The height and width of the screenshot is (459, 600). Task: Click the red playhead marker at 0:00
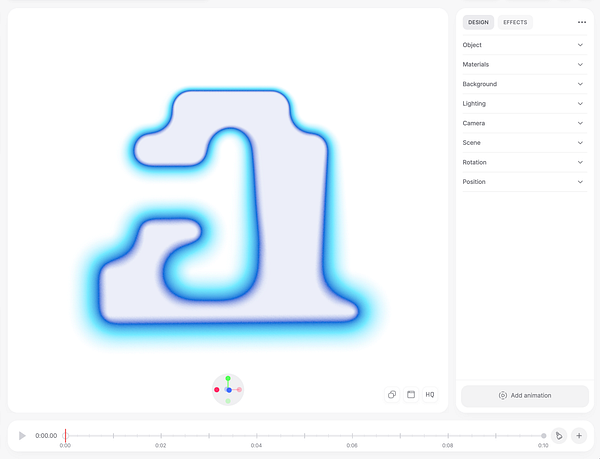[x=65, y=436]
